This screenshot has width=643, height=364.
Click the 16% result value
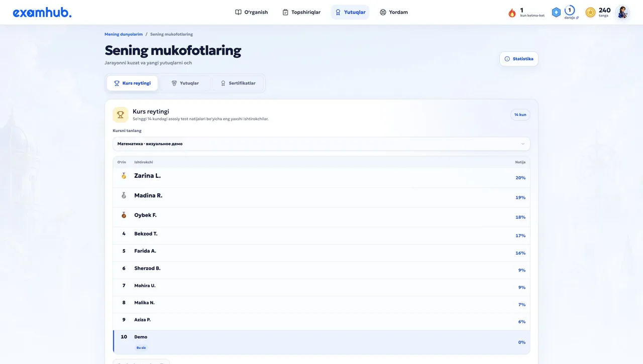coord(520,253)
